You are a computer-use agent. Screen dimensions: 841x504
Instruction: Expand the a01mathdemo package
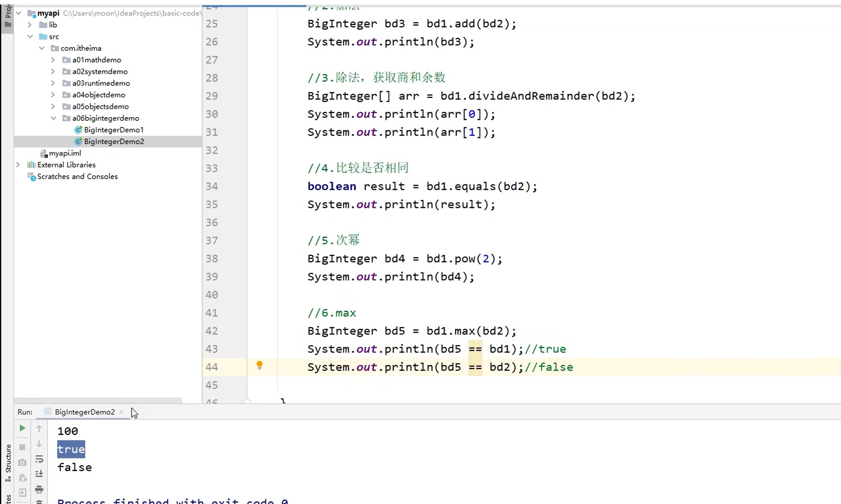click(x=53, y=60)
